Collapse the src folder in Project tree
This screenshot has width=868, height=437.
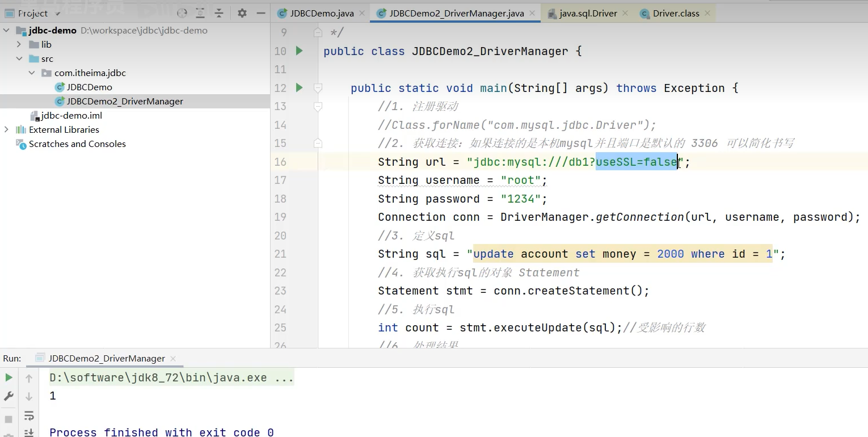pyautogui.click(x=19, y=58)
